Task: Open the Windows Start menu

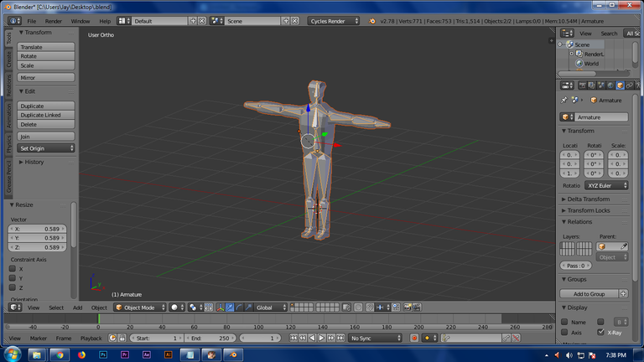Action: [13, 354]
